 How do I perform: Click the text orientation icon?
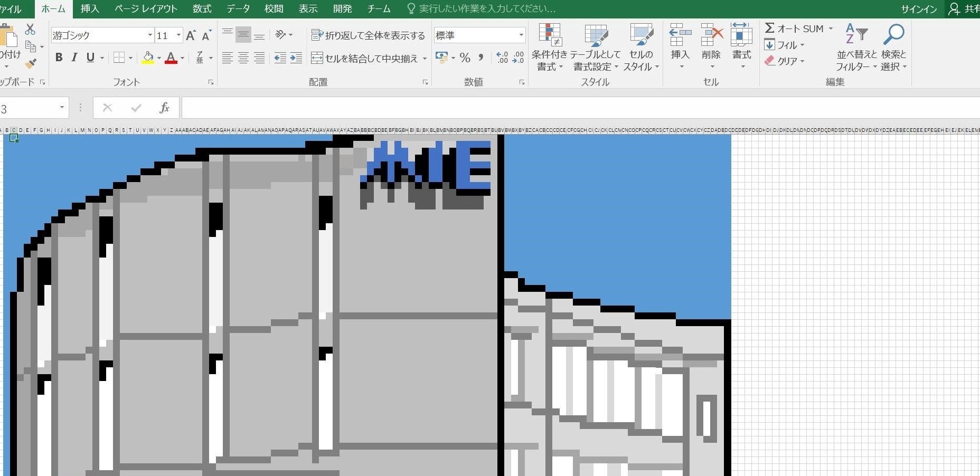280,35
